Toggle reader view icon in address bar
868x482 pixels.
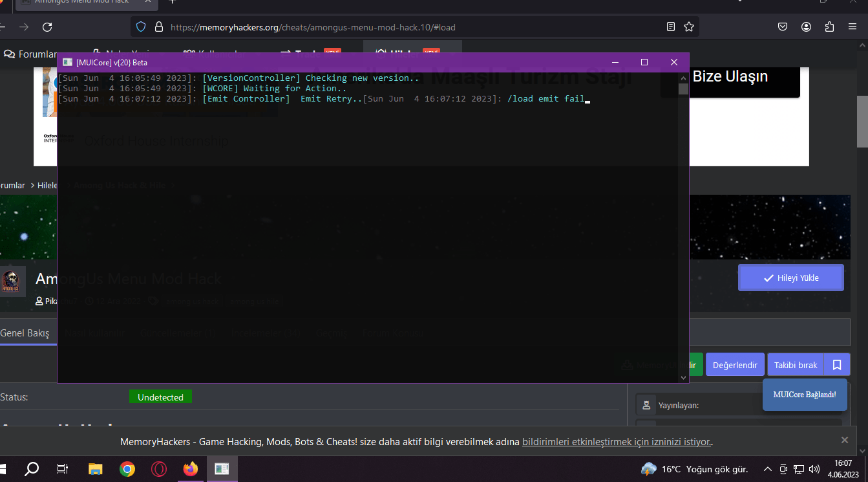click(x=671, y=27)
